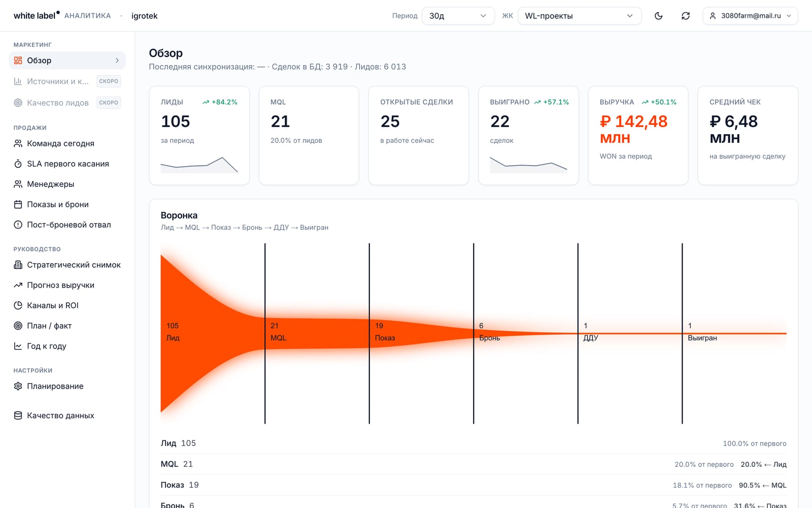This screenshot has height=508, width=812.
Task: Open the Период 30д dropdown
Action: click(458, 16)
